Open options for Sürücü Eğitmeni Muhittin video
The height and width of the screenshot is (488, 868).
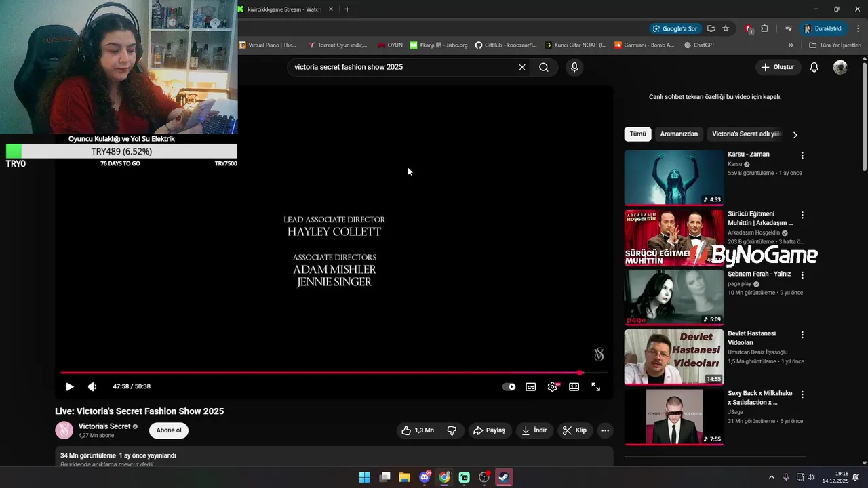(802, 215)
